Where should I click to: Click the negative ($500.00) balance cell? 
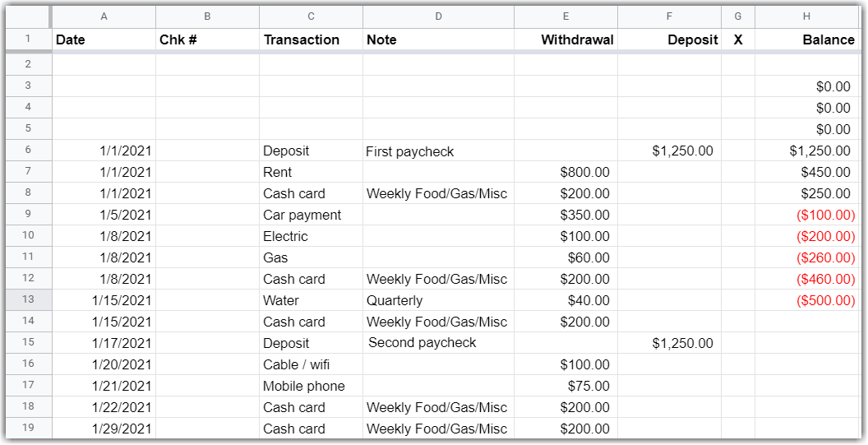(806, 301)
